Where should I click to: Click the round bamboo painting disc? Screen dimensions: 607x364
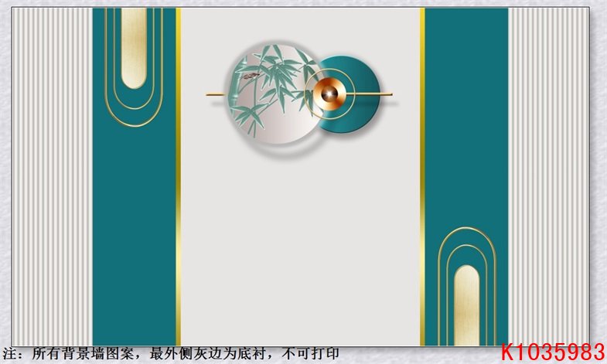point(275,94)
